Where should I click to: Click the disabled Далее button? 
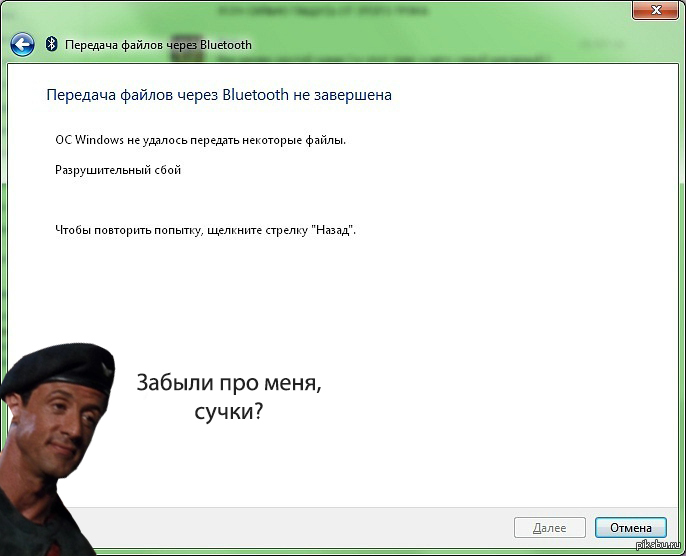click(550, 528)
